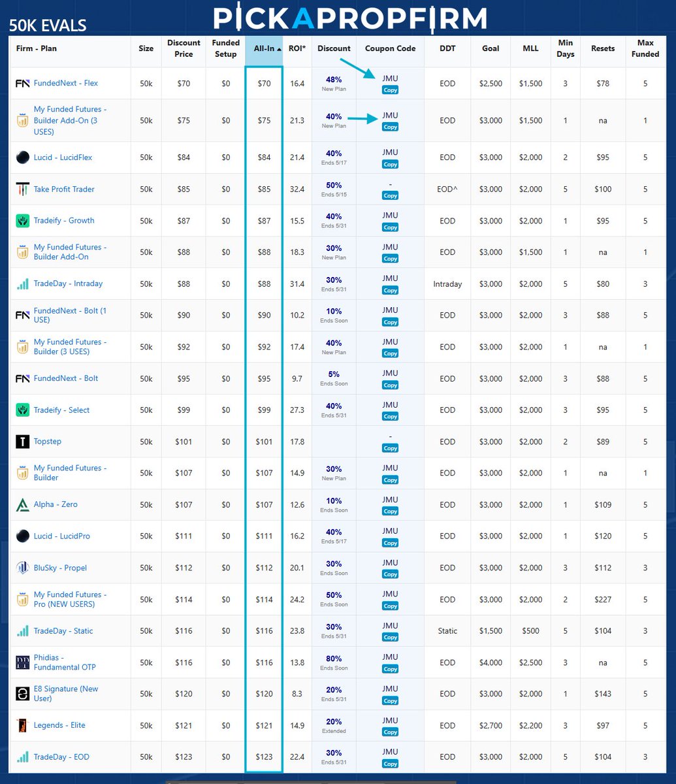676x784 pixels.
Task: Copy the coupon for FundedNext - Bolt 5% row
Action: coord(390,385)
